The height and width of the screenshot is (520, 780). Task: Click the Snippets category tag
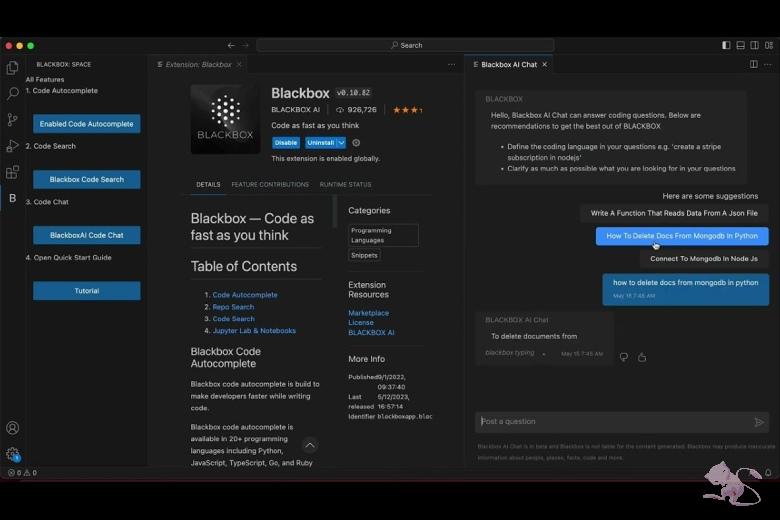coord(364,255)
